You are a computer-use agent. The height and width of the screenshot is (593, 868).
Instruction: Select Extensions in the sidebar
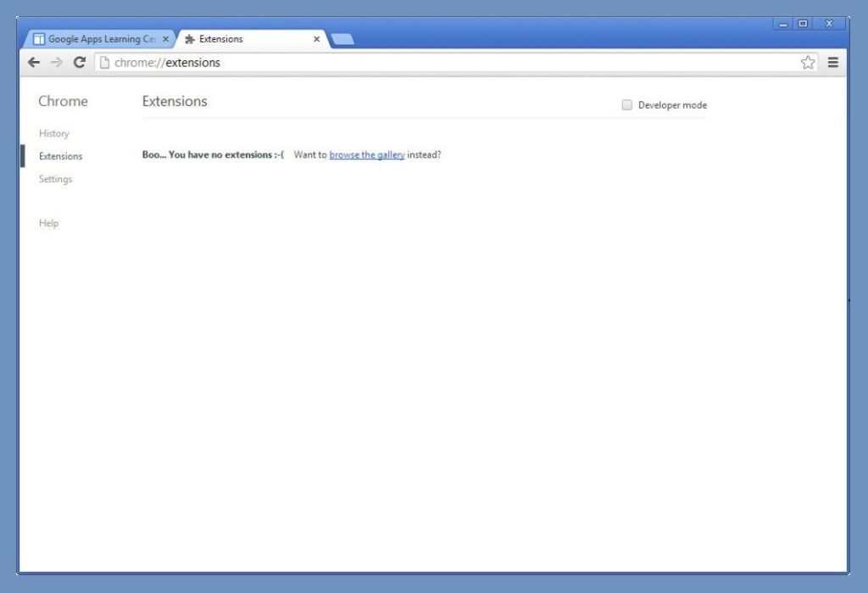pos(60,156)
